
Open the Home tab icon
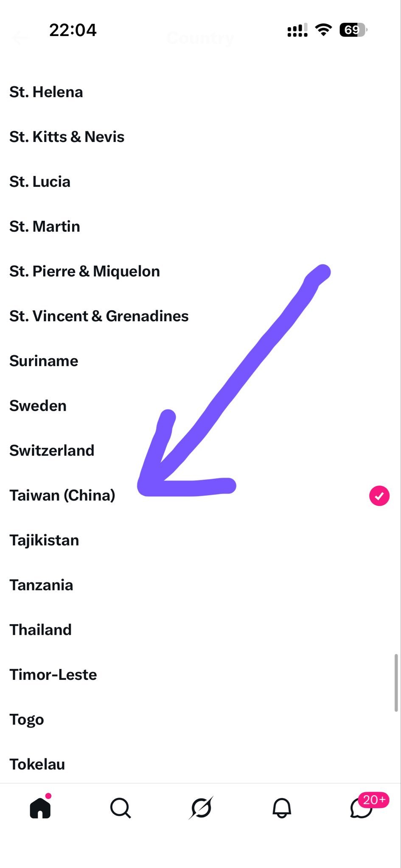tap(41, 807)
